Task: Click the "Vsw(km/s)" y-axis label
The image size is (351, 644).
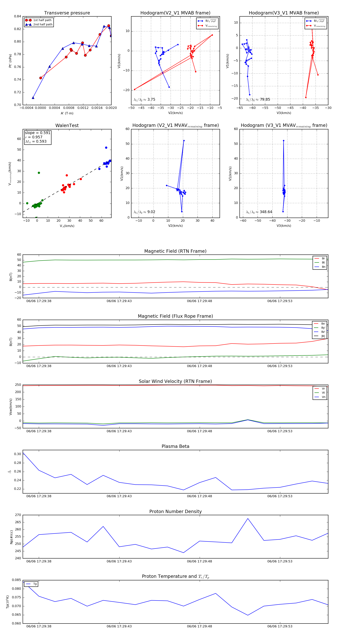Action: 11,407
